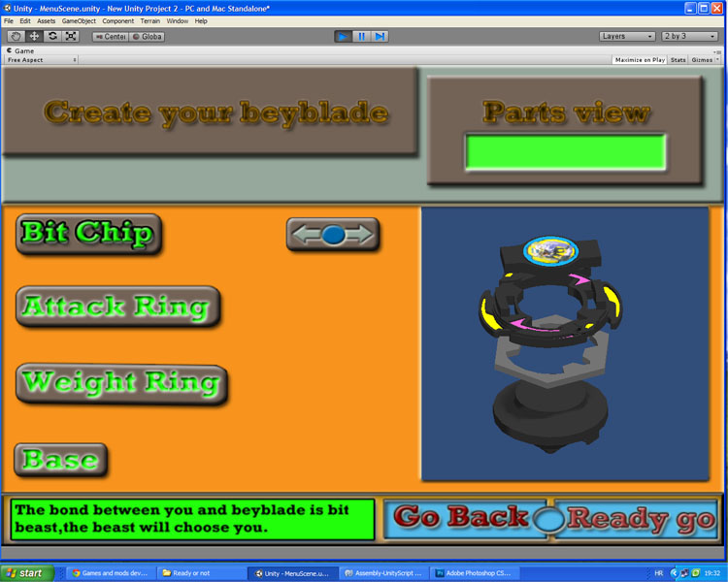Switch to Games and mods dev taskbar item
The height and width of the screenshot is (582, 728).
pos(110,573)
